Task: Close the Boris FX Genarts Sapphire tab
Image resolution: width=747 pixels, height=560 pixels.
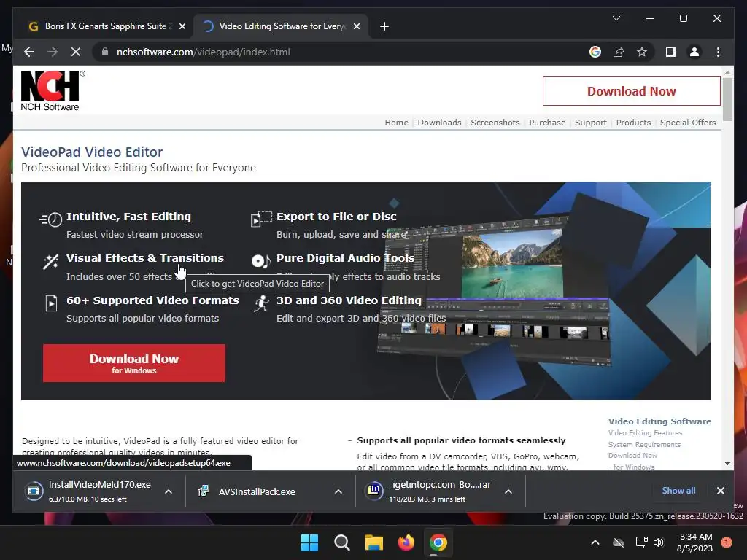Action: point(182,26)
